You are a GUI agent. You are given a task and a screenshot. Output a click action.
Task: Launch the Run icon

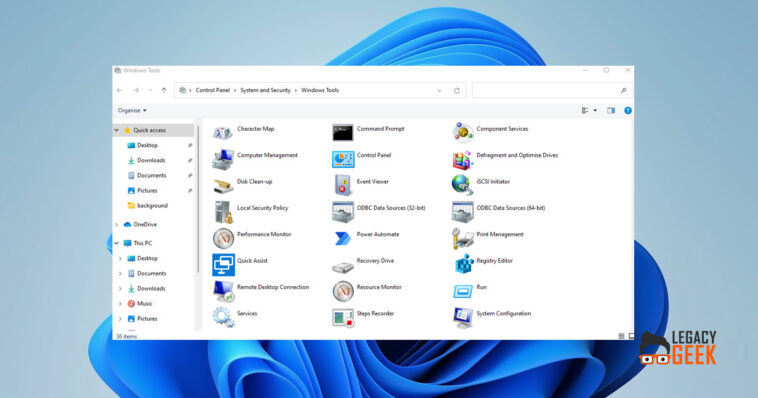point(463,291)
